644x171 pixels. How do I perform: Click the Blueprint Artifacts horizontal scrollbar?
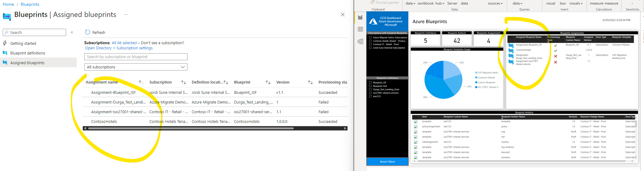click(x=521, y=161)
